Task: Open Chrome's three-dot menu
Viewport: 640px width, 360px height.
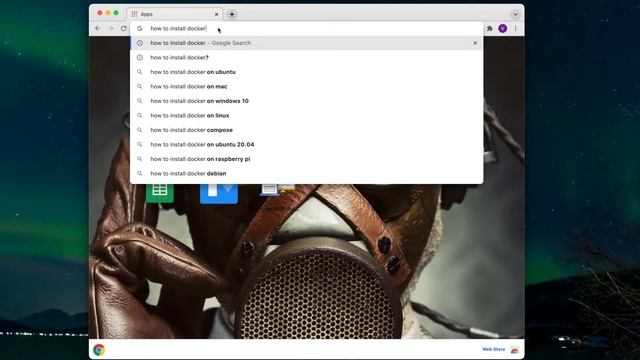Action: click(516, 28)
